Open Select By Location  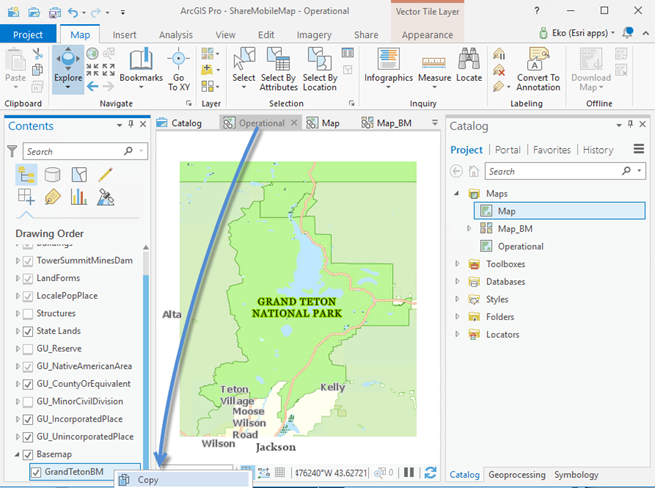320,69
